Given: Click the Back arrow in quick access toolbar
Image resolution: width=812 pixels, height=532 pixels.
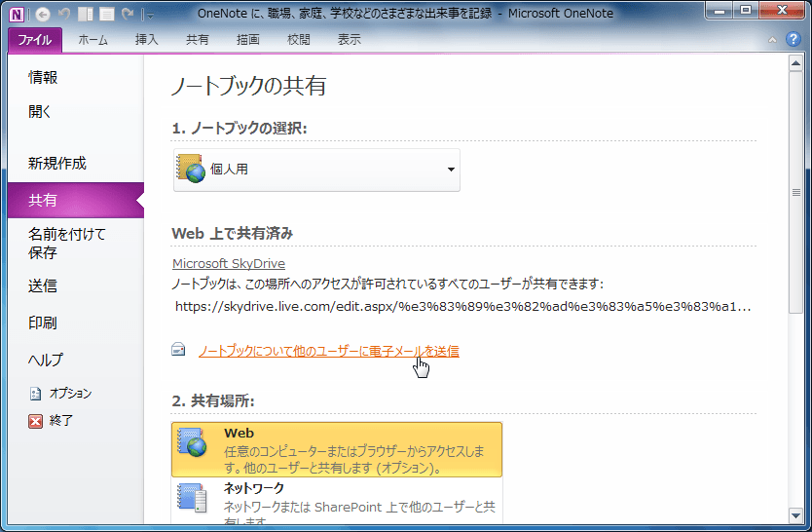Looking at the screenshot, I should 43,14.
